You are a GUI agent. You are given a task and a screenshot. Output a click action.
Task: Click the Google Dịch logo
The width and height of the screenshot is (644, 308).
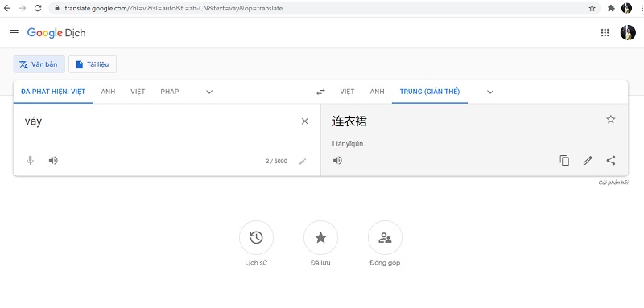click(x=56, y=33)
